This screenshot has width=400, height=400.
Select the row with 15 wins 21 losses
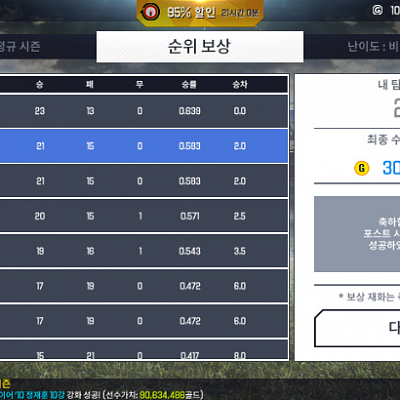pos(144,350)
